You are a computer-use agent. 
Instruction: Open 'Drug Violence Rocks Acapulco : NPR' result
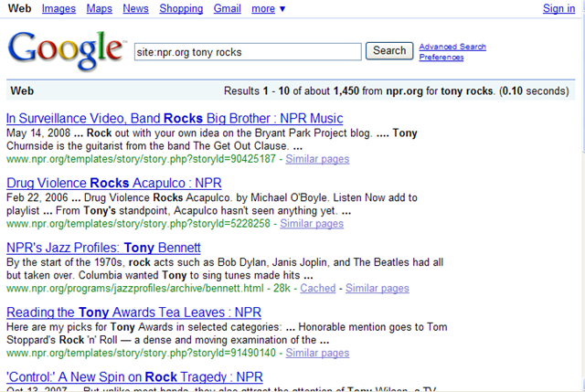click(x=114, y=183)
